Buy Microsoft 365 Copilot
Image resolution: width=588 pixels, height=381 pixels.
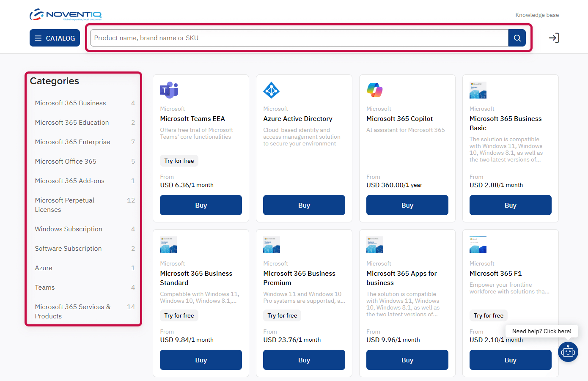(x=407, y=205)
